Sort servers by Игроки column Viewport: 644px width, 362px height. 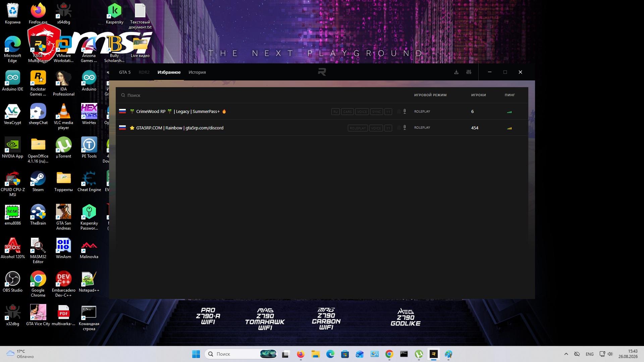click(x=479, y=95)
